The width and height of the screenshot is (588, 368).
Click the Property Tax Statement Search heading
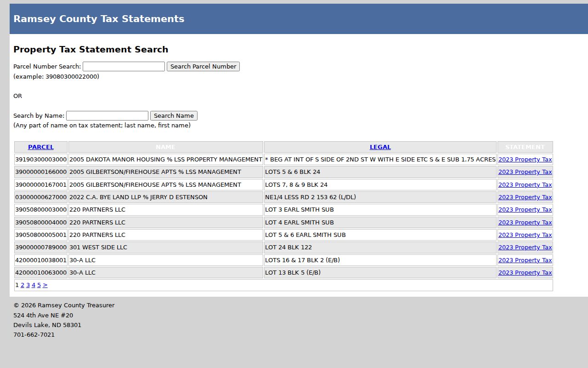(x=91, y=49)
